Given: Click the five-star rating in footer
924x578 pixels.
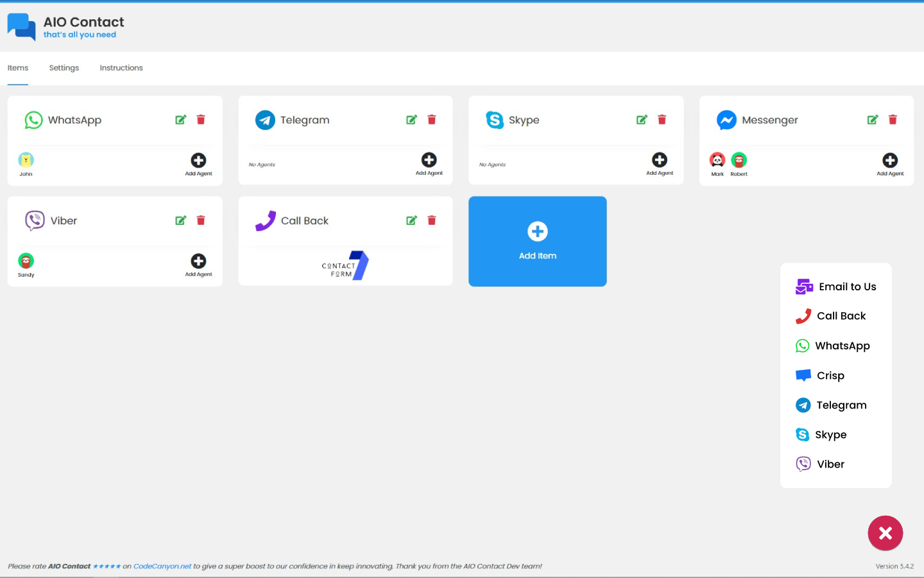Looking at the screenshot, I should (x=107, y=566).
